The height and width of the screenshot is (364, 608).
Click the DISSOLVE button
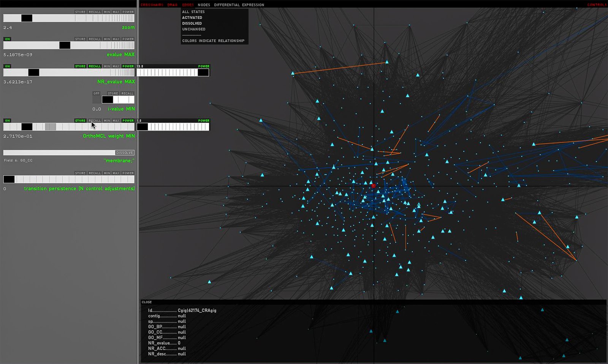[125, 153]
